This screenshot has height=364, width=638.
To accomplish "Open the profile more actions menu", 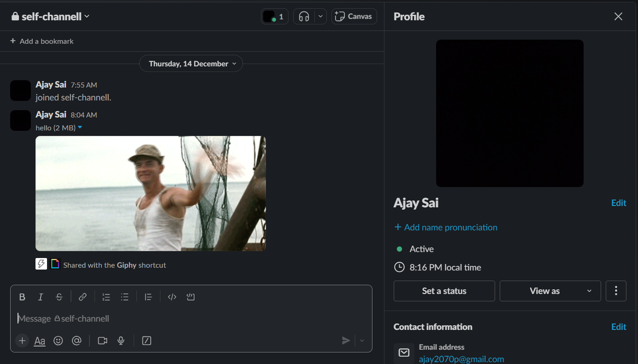I will [616, 291].
